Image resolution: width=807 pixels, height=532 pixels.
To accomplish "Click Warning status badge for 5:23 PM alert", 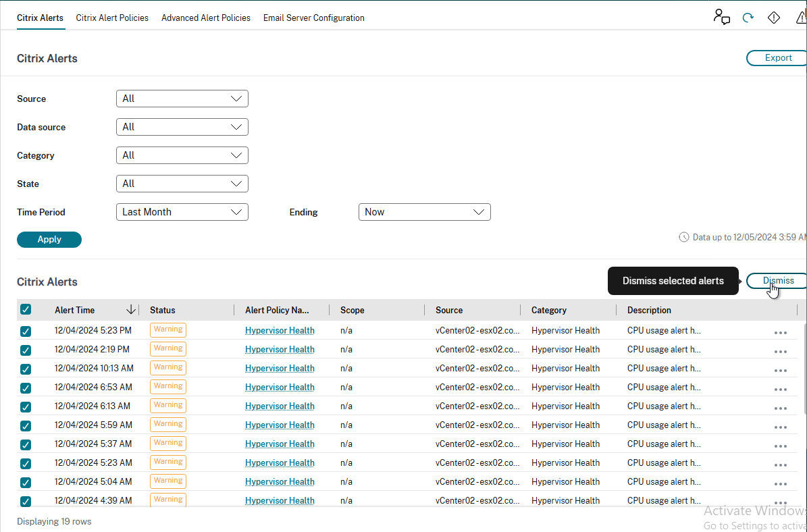I will [x=167, y=329].
